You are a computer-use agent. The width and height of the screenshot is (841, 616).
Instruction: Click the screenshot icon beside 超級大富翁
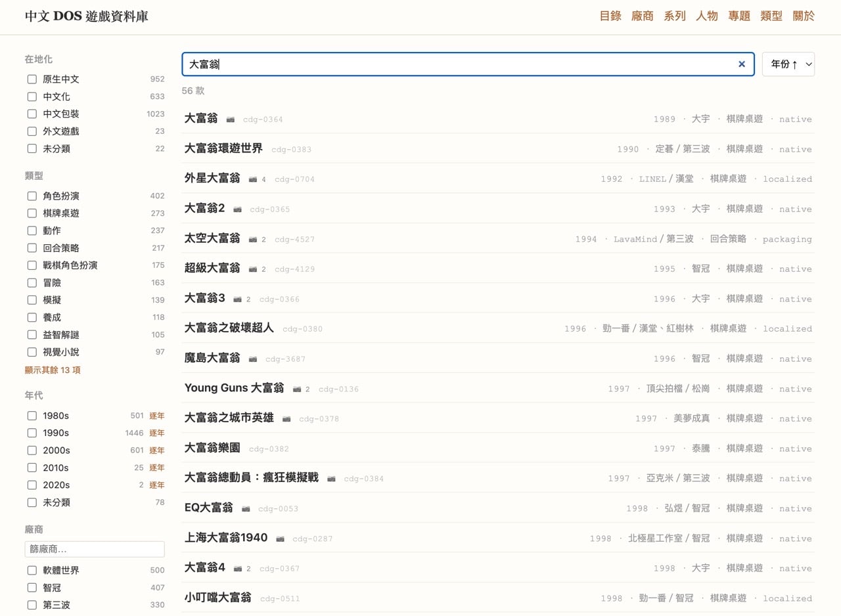253,269
